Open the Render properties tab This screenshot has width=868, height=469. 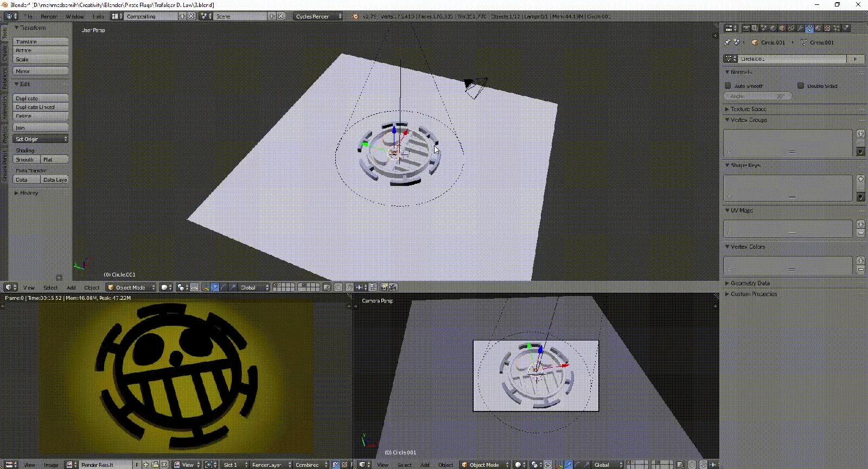point(746,28)
